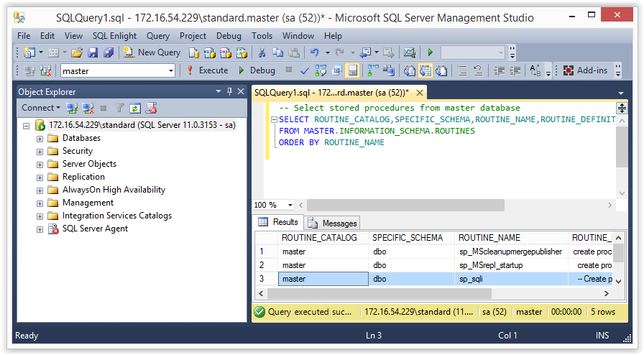Screen dimensions: 644x355
Task: Collapse the 172.16.54.229\standard server node
Action: (27, 126)
